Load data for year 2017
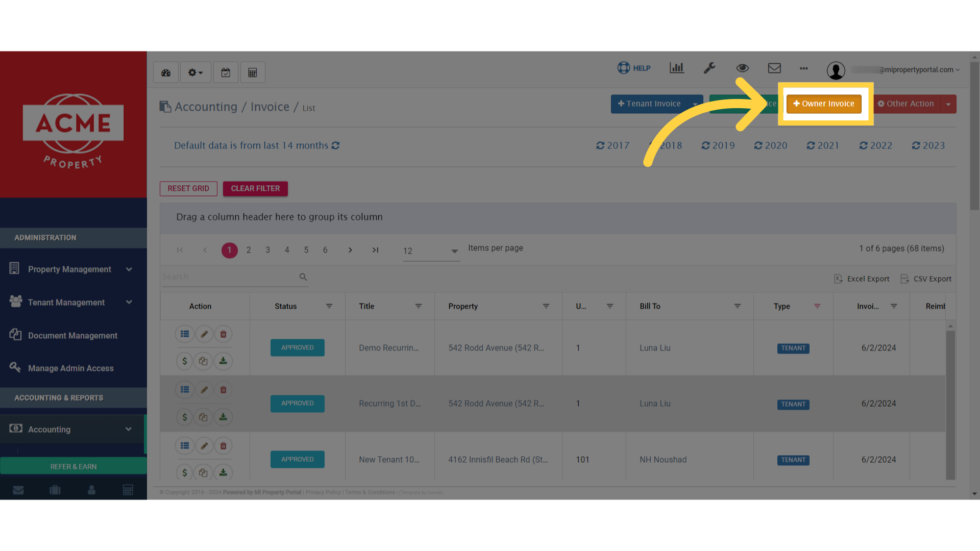980x551 pixels. 612,145
